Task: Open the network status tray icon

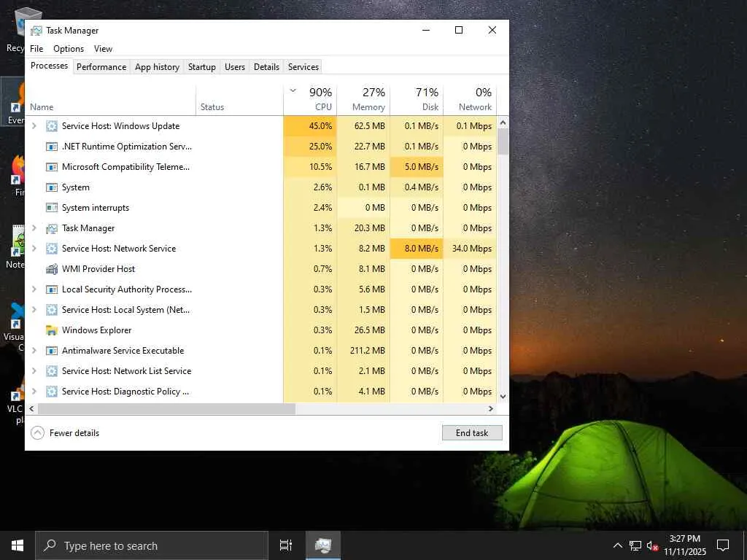Action: click(635, 545)
